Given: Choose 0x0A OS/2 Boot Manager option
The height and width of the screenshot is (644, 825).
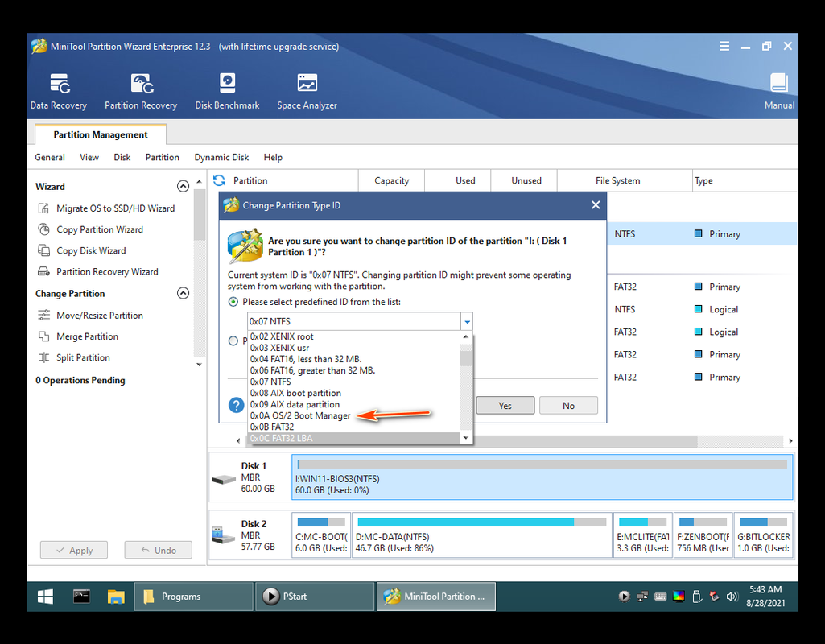Looking at the screenshot, I should (x=354, y=415).
